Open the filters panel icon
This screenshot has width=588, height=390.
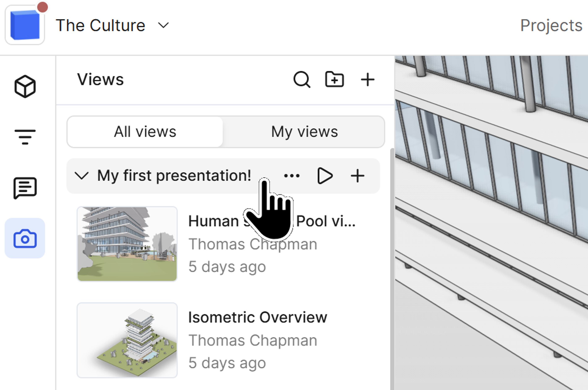click(x=25, y=137)
